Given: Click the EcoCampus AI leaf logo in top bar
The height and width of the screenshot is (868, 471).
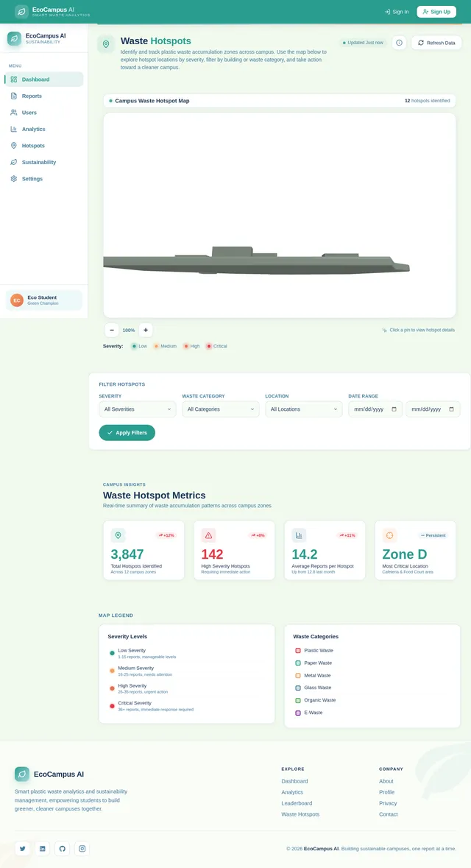Looking at the screenshot, I should 21,12.
